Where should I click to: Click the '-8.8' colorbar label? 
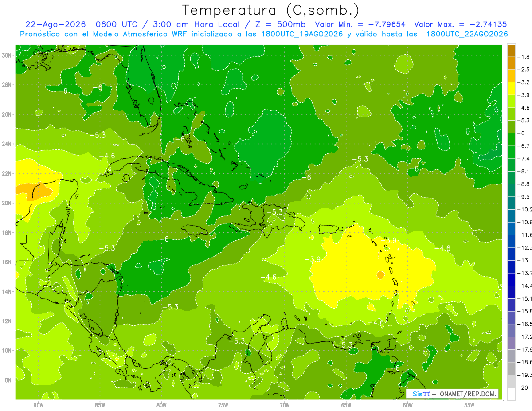[x=524, y=184]
